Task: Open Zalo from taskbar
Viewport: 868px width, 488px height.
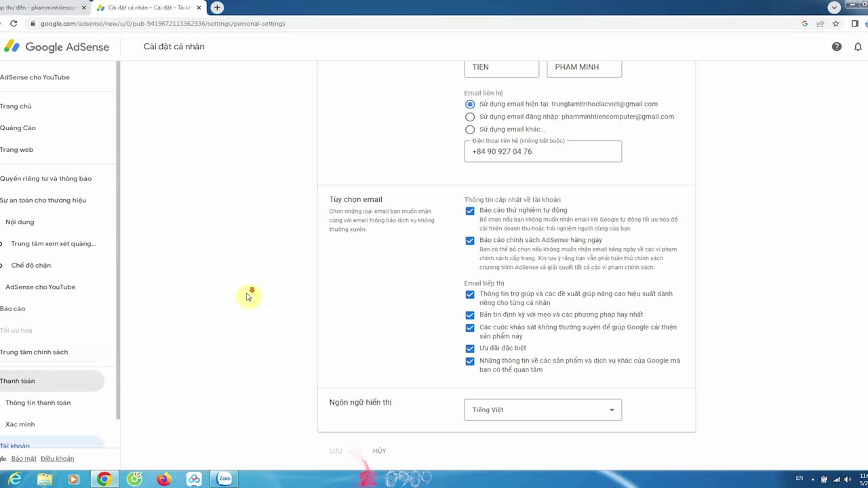Action: pos(224,479)
